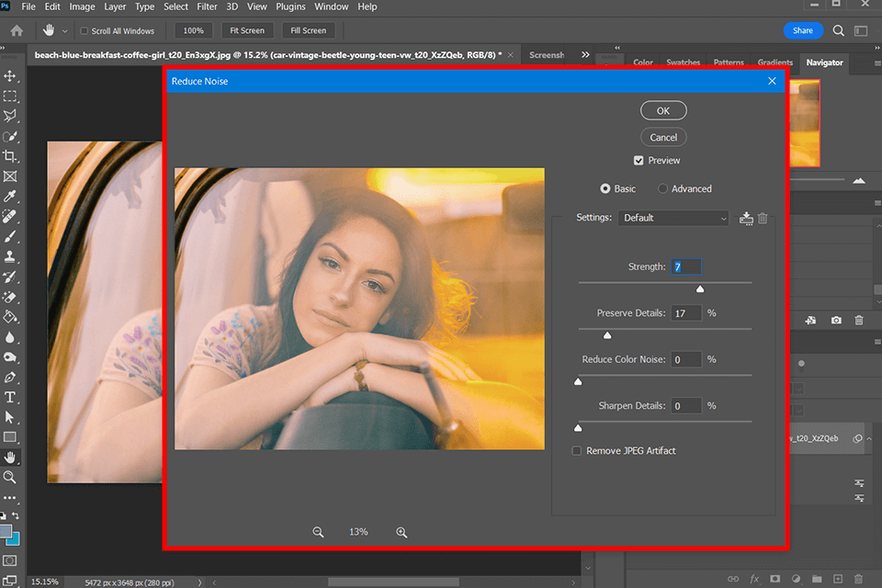This screenshot has height=588, width=882.
Task: Click Fill Screen button
Action: pyautogui.click(x=309, y=30)
